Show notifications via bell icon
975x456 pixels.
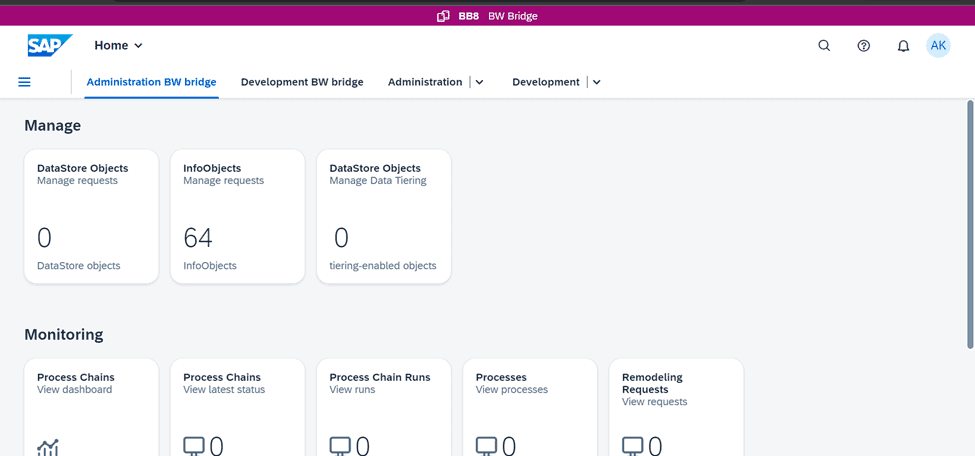[903, 45]
